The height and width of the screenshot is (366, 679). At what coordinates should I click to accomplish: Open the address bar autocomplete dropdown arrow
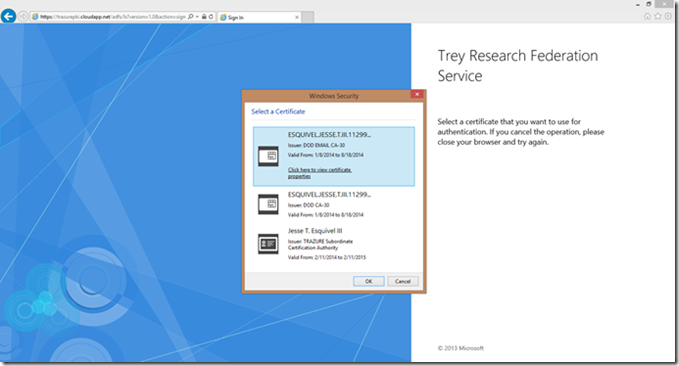[197, 17]
